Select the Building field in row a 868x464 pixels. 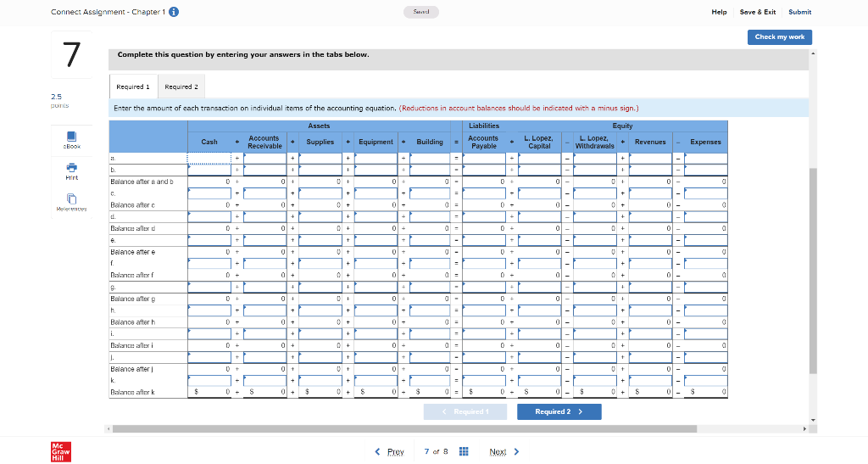click(430, 159)
